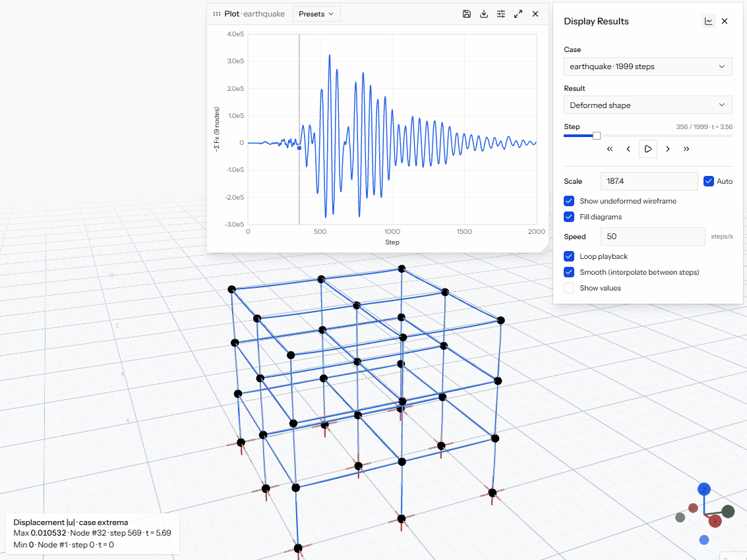Viewport: 747px width, 560px height.
Task: Click the Plot earthquake title
Action: click(254, 14)
